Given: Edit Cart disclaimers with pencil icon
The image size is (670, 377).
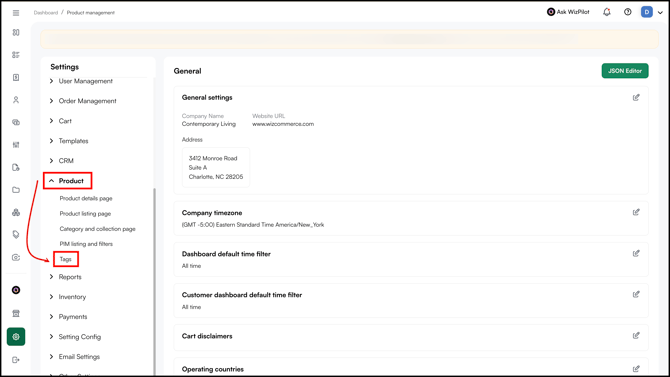Looking at the screenshot, I should click(636, 336).
